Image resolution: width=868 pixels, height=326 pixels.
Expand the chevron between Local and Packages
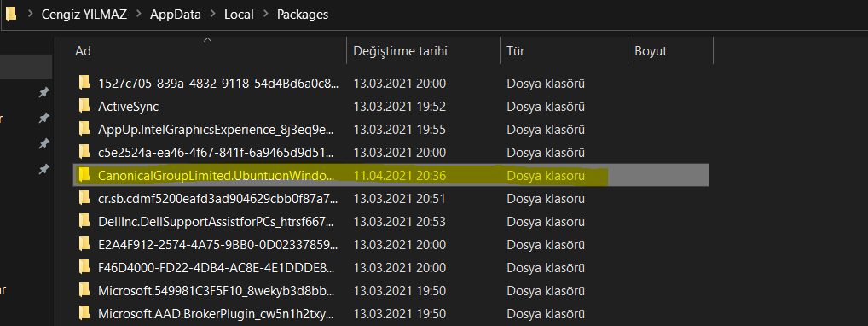click(x=266, y=15)
